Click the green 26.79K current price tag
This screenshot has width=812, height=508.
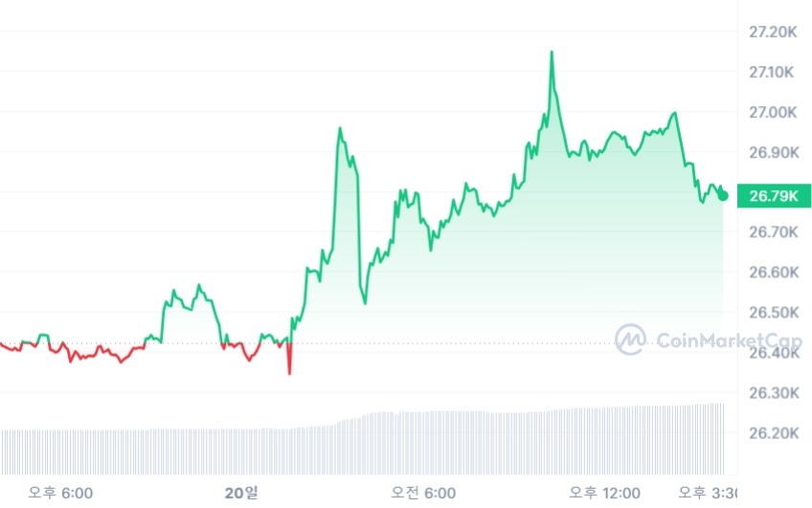(x=774, y=196)
